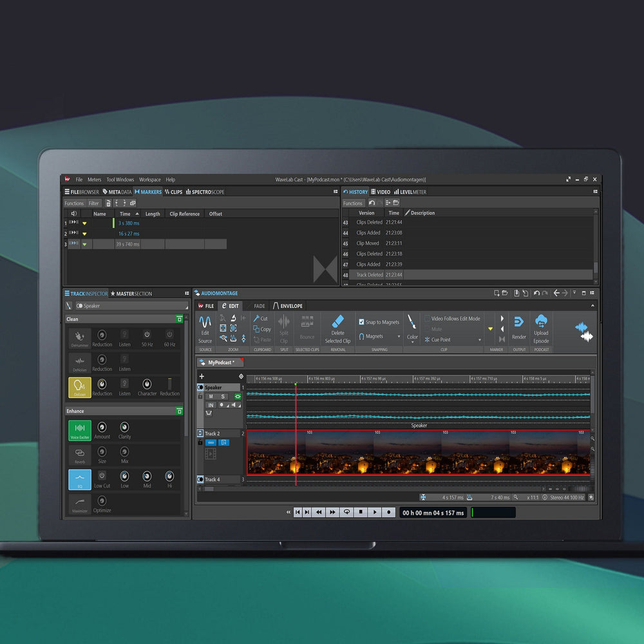Screen dimensions: 644x644
Task: Click the Reverb effect icon
Action: coord(80,453)
